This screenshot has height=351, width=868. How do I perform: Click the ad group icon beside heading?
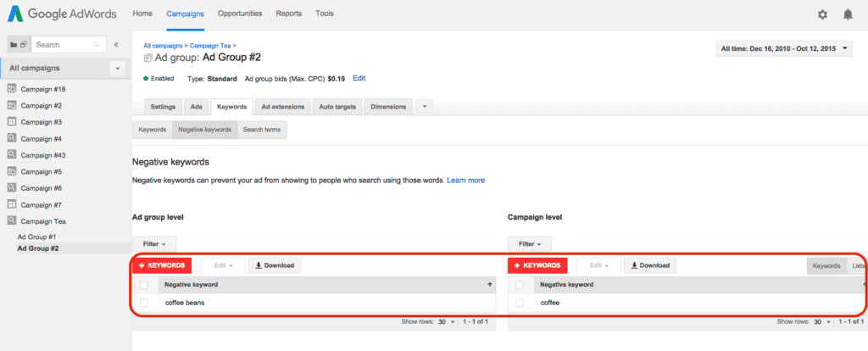pyautogui.click(x=147, y=58)
